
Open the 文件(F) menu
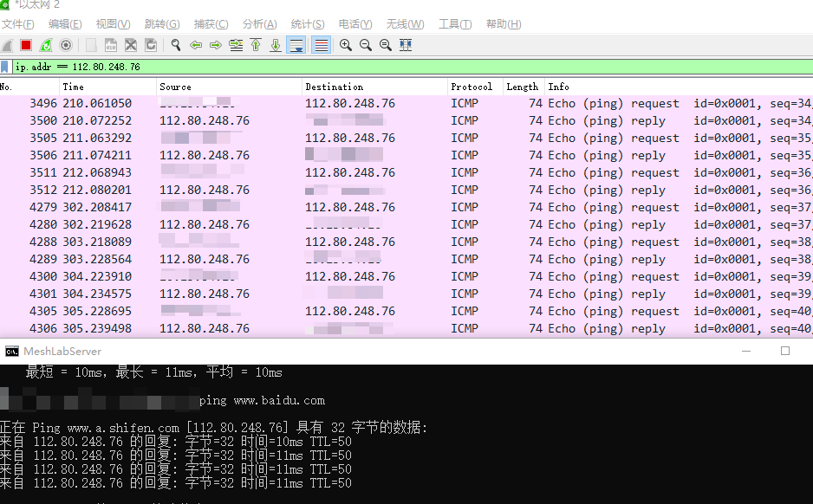coord(17,24)
